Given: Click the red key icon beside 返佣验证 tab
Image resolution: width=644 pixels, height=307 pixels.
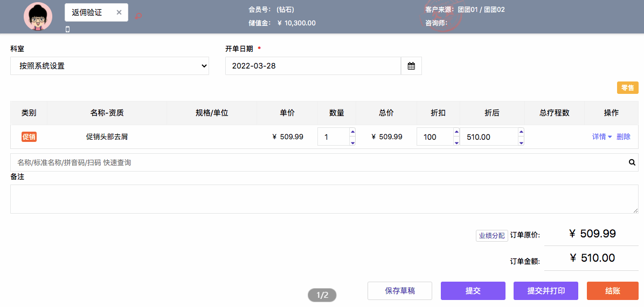Looking at the screenshot, I should [139, 16].
